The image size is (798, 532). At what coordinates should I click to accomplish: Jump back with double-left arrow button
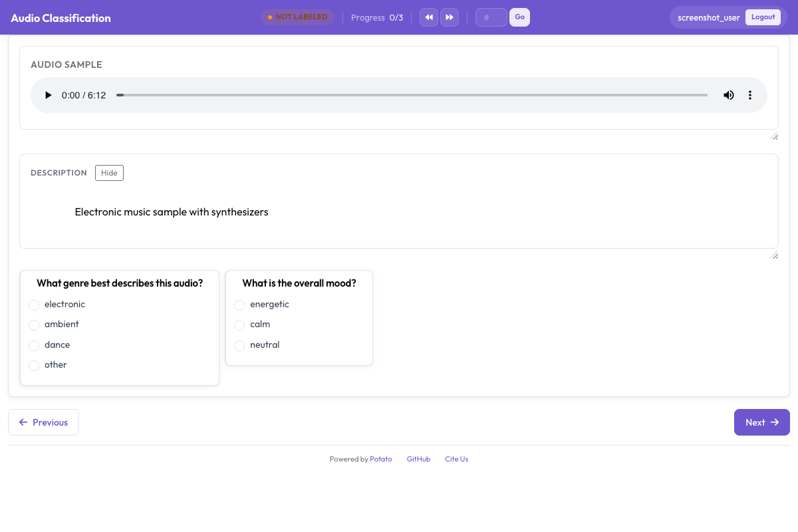[x=429, y=17]
